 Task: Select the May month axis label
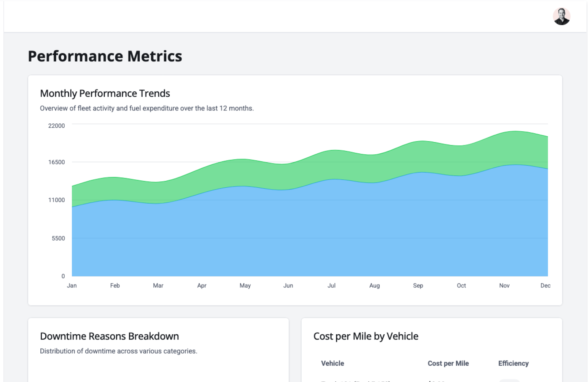tap(245, 286)
